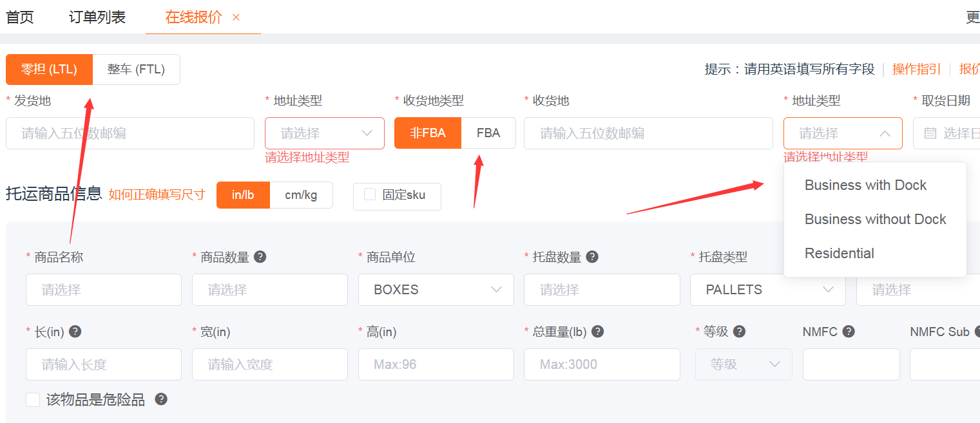This screenshot has height=423, width=980.
Task: Click help icon next to 长(in)
Action: (75, 332)
